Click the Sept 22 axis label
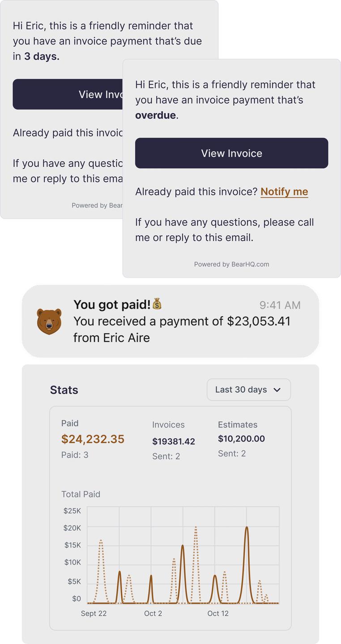 coord(94,614)
